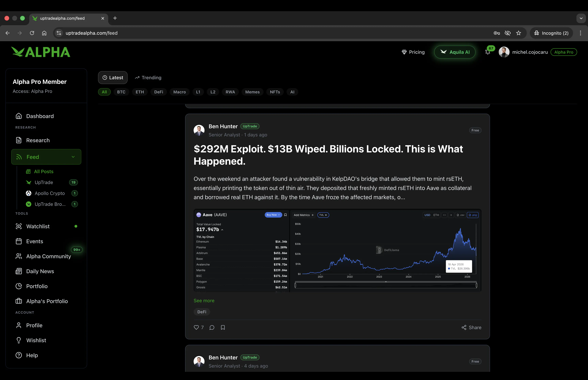Open Dashboard from sidebar
The width and height of the screenshot is (588, 380).
coord(46,116)
